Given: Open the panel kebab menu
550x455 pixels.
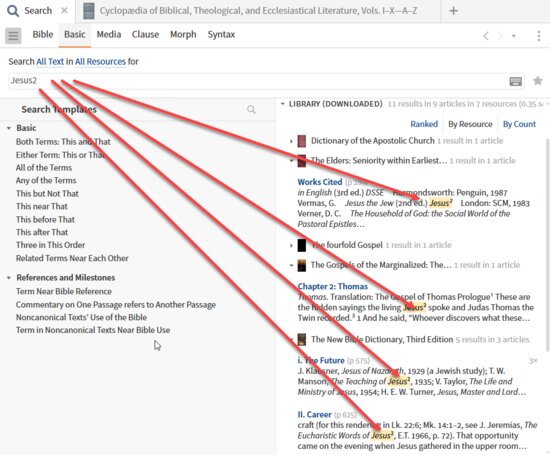Looking at the screenshot, I should pyautogui.click(x=539, y=36).
